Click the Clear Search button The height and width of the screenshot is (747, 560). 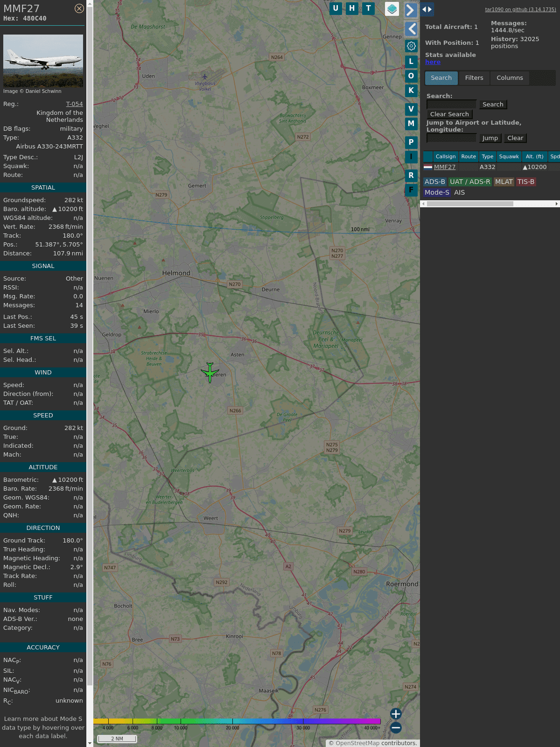point(449,114)
